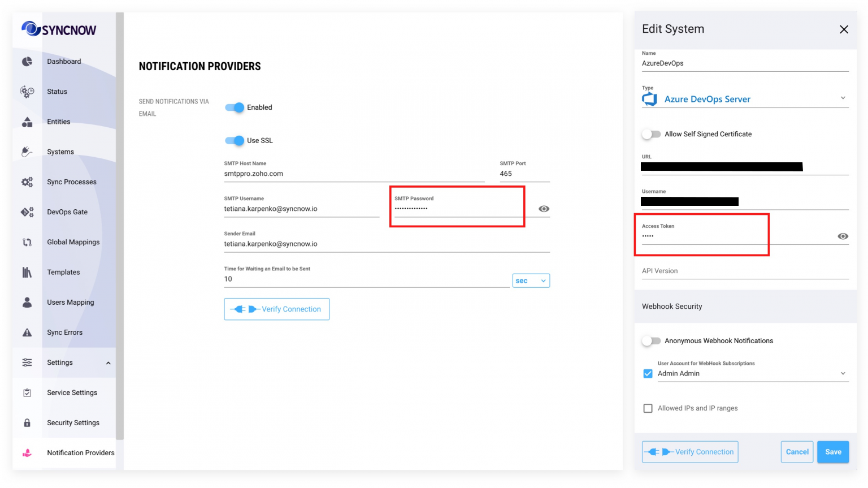
Task: Open the Templates menu item
Action: tap(64, 272)
